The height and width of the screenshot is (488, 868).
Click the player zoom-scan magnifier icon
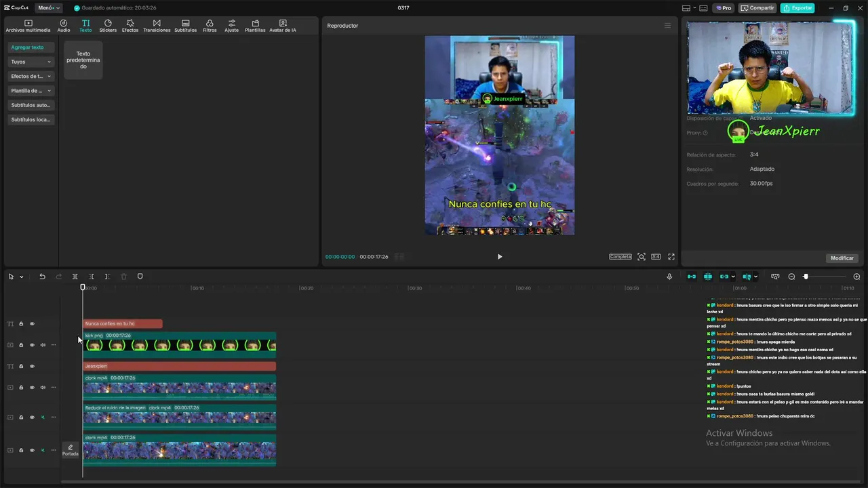coord(642,257)
